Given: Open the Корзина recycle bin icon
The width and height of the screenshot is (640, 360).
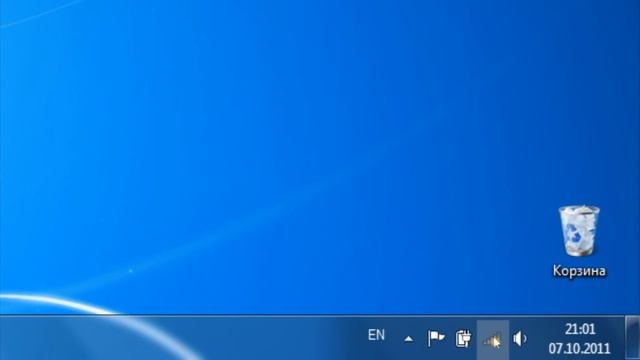Looking at the screenshot, I should click(579, 231).
